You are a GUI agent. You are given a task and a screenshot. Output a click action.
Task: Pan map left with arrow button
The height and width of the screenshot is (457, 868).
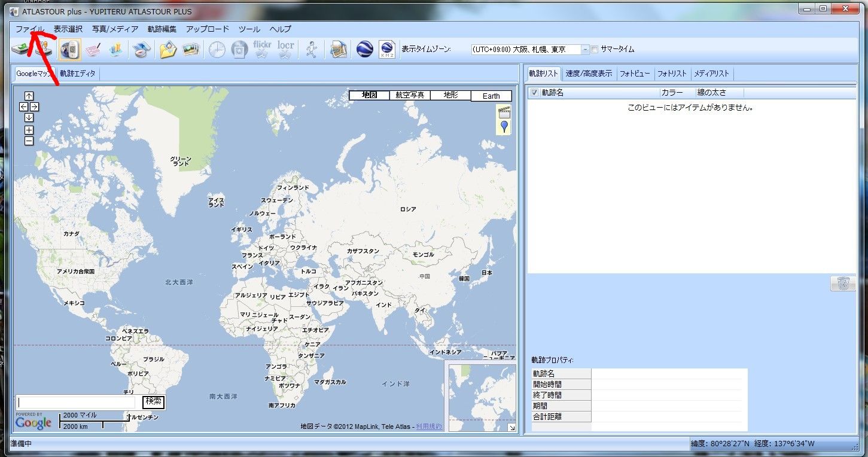point(24,106)
